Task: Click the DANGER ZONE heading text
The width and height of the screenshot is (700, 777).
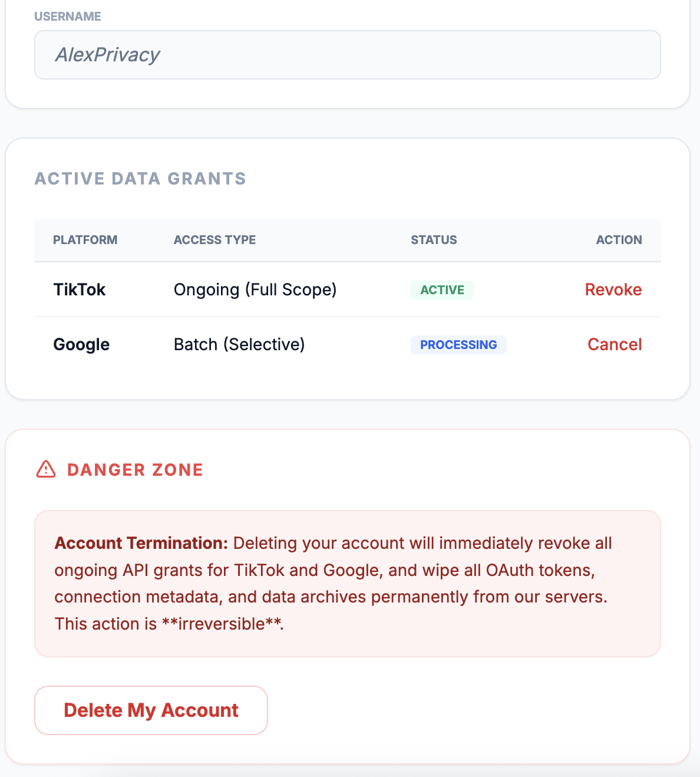Action: pos(135,469)
